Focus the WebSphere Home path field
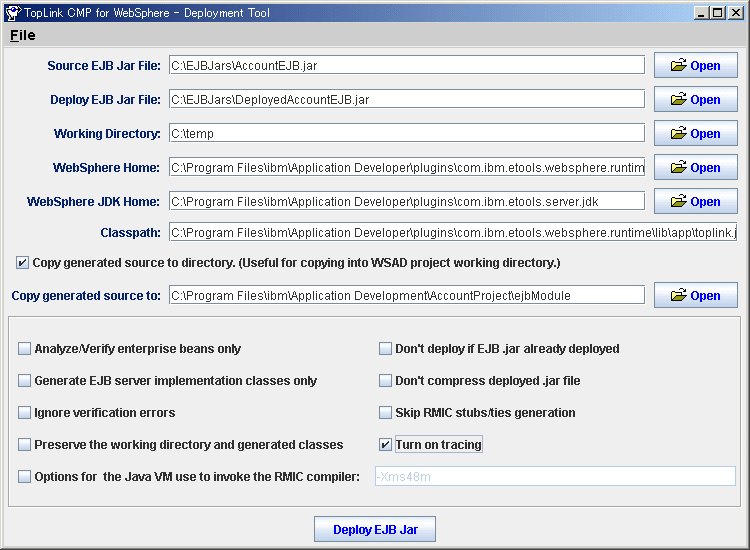Viewport: 750px width, 550px height. pos(407,167)
